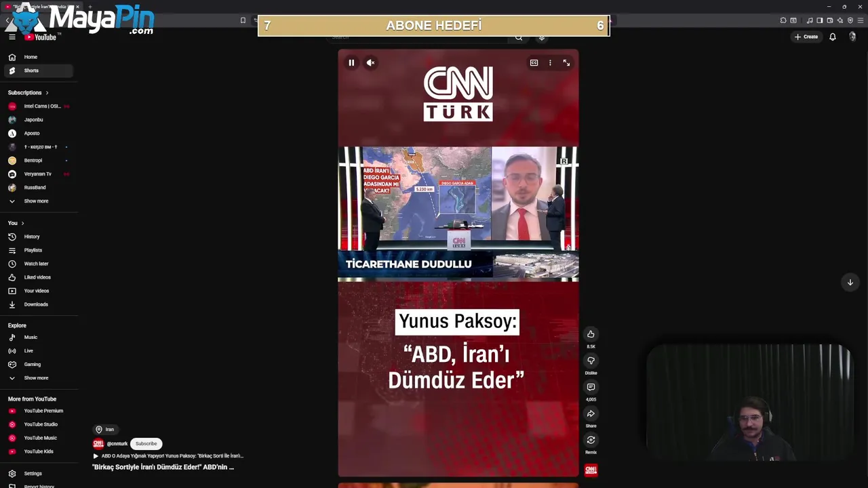Screen dimensions: 868x488
Task: Open the browser media control music-note icon
Action: tap(810, 20)
